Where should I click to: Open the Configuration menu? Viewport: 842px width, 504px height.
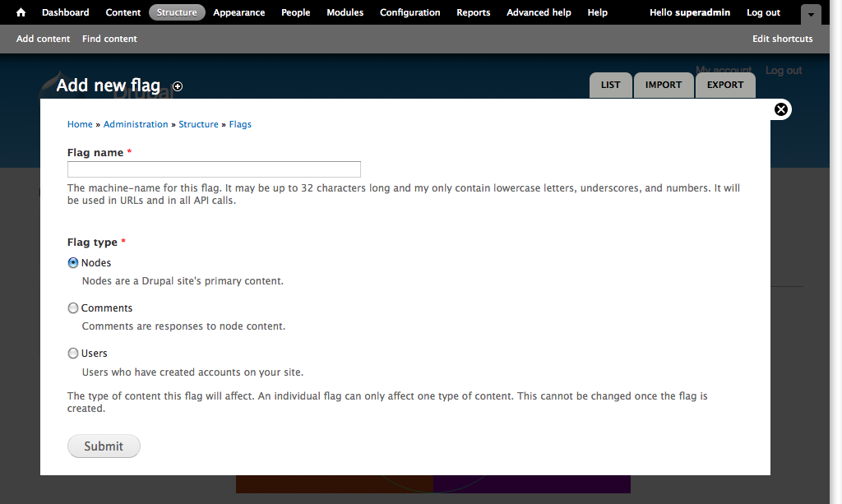(x=409, y=12)
